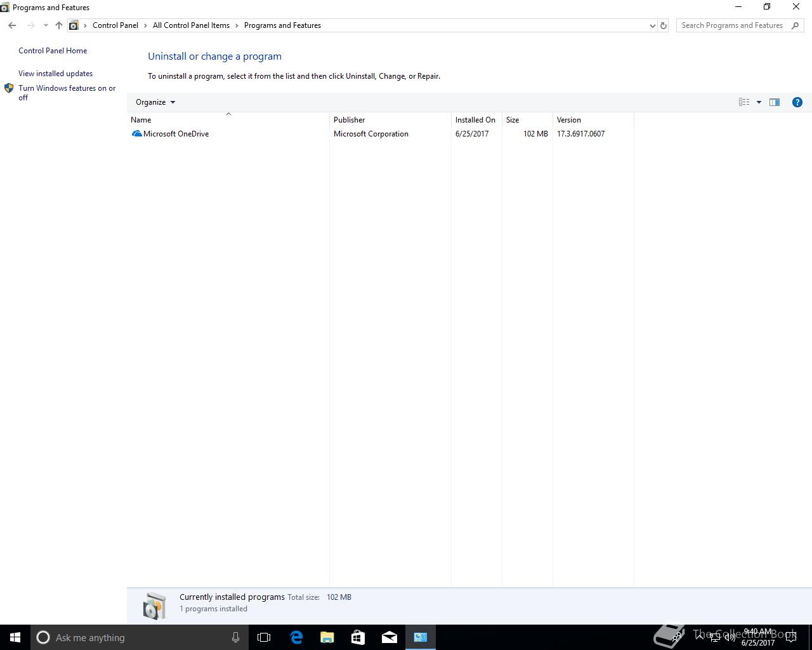The image size is (812, 650).
Task: Expand the Organize dropdown menu
Action: point(155,102)
